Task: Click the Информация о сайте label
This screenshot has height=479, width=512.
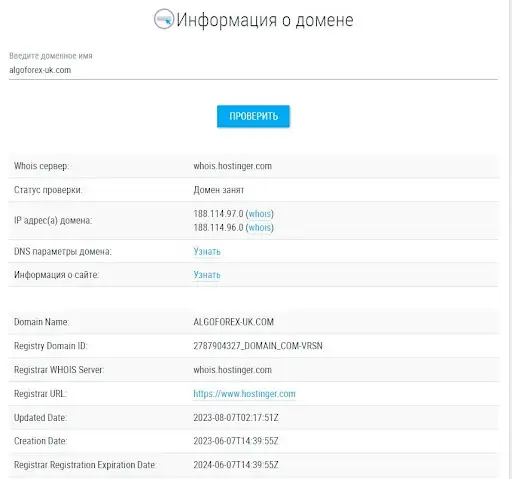Action: (x=57, y=275)
